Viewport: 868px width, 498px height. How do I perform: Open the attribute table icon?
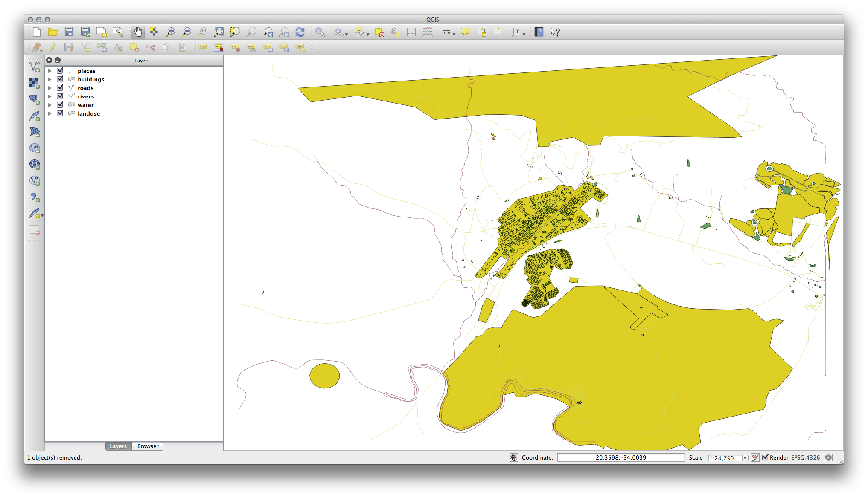click(411, 32)
